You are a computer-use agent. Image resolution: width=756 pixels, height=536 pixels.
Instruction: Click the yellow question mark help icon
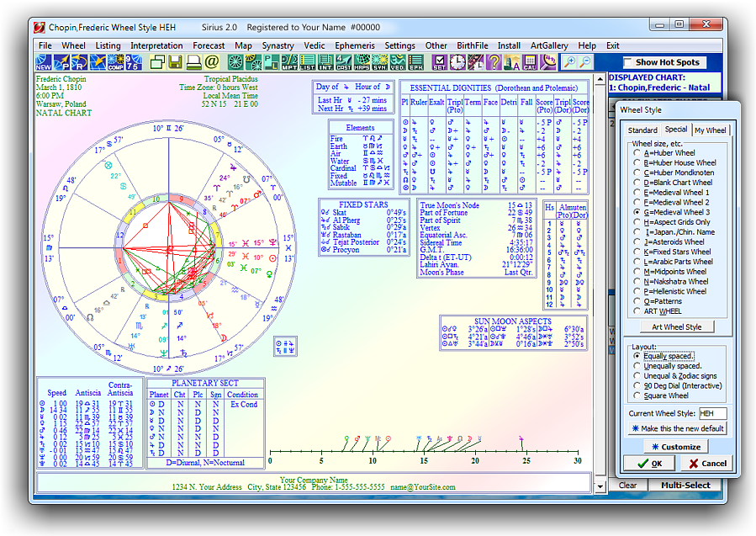(494, 62)
